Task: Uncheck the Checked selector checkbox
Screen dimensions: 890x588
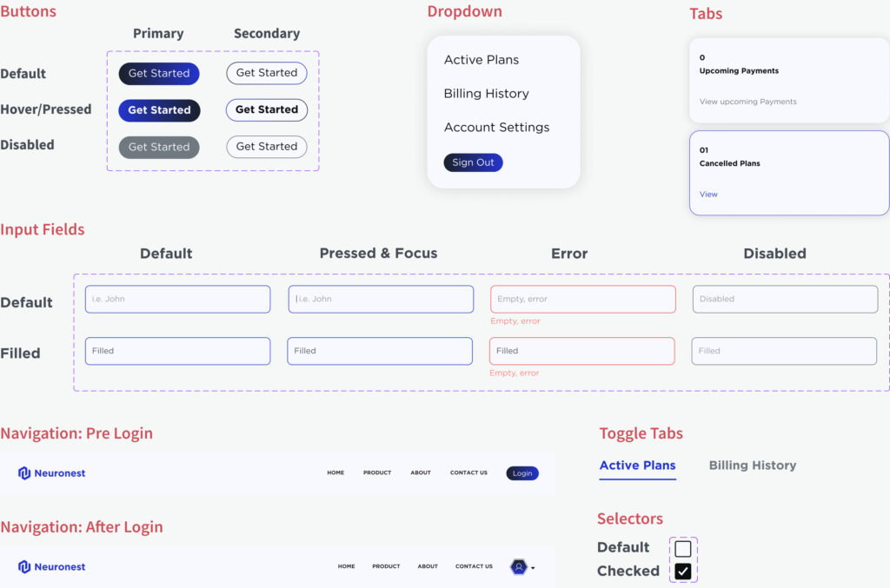Action: coord(683,571)
